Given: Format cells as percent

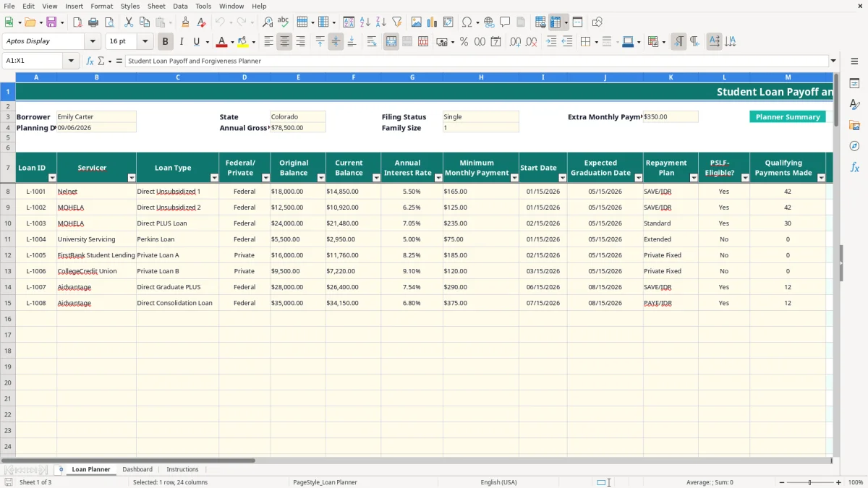Looking at the screenshot, I should [x=464, y=42].
